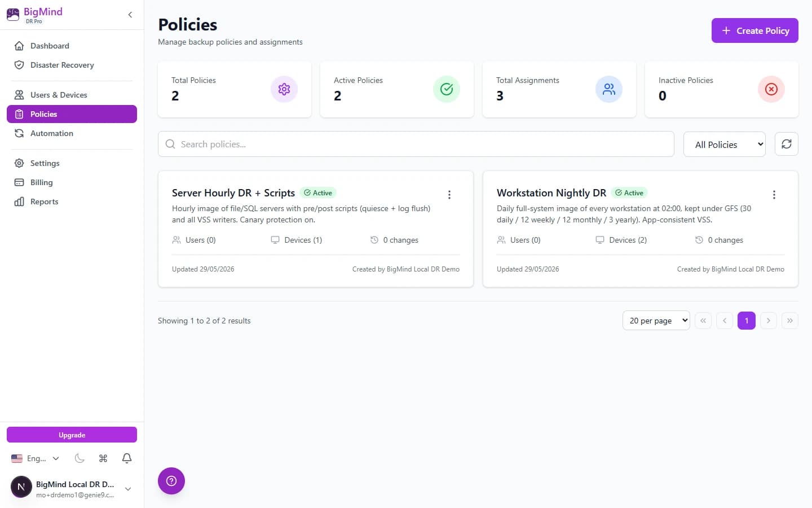
Task: Click the Upgrade button
Action: 72,435
